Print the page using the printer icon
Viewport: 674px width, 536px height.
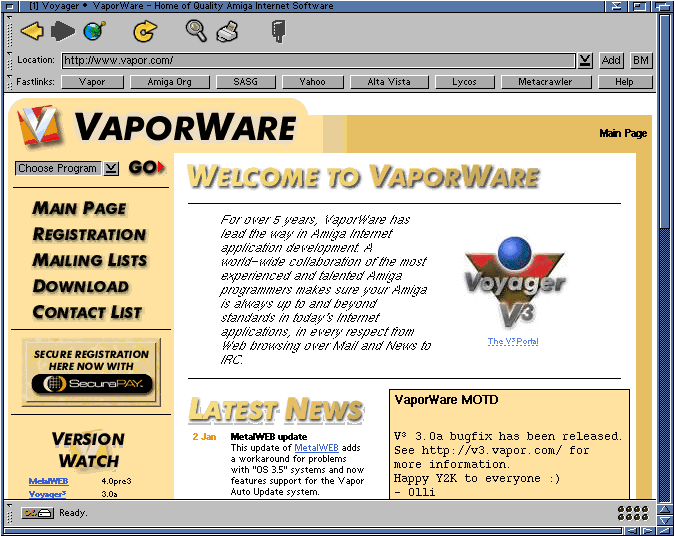(227, 31)
